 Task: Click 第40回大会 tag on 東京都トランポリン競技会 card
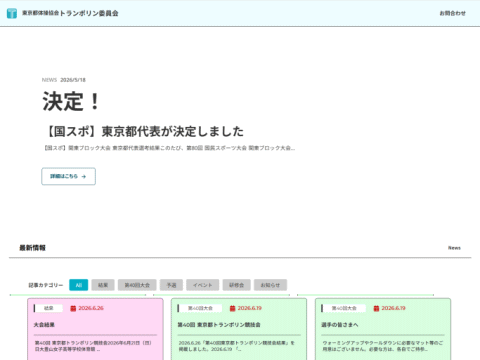(200, 308)
